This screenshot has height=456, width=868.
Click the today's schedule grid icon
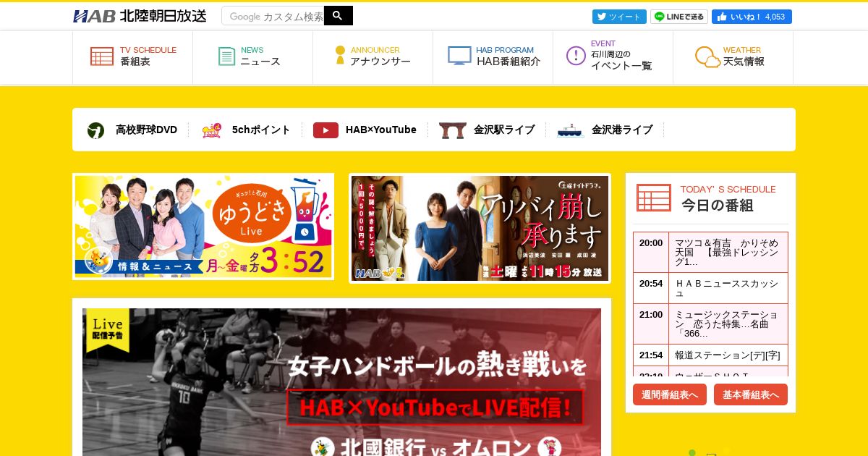[x=654, y=198]
